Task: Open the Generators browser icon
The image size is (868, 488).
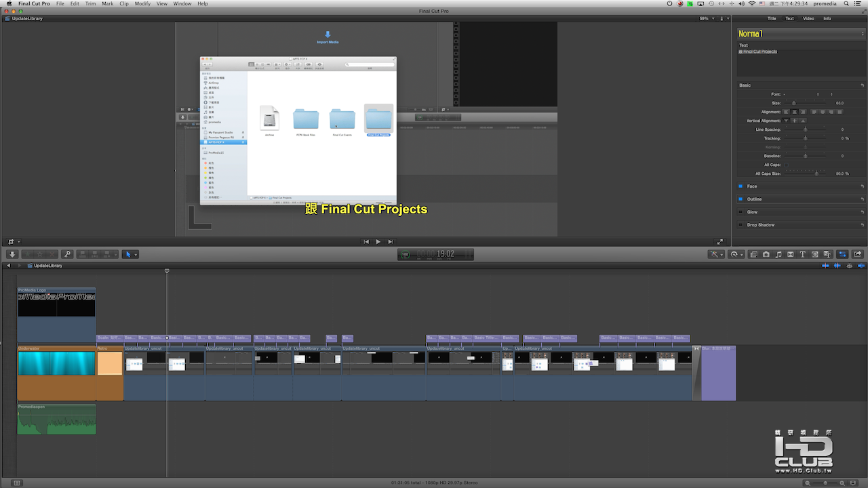Action: [x=814, y=254]
